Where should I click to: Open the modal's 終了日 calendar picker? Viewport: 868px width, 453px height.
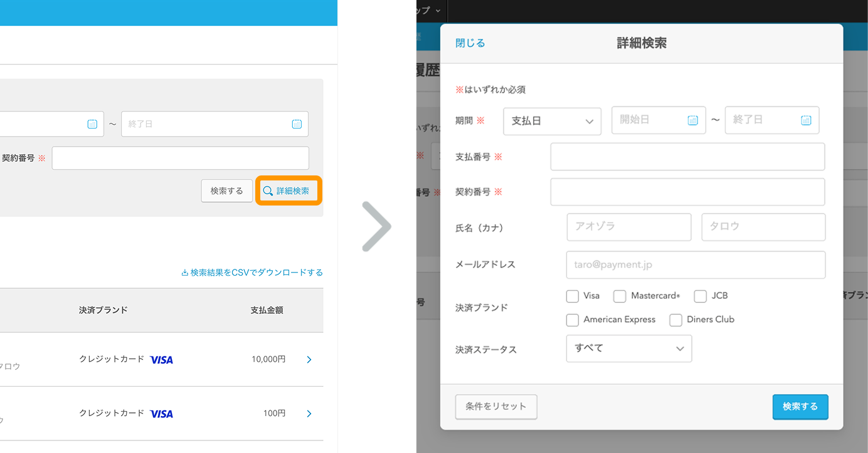[806, 120]
